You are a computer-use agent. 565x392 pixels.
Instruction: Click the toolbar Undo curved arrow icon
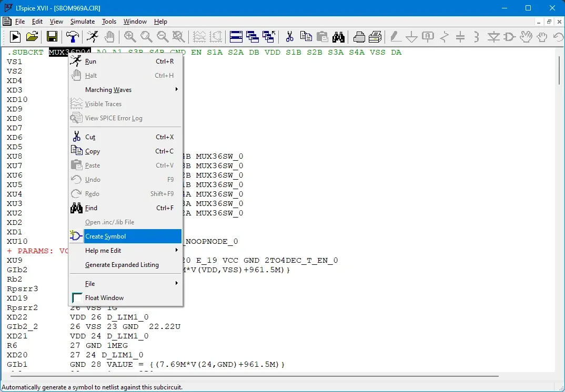(x=559, y=37)
